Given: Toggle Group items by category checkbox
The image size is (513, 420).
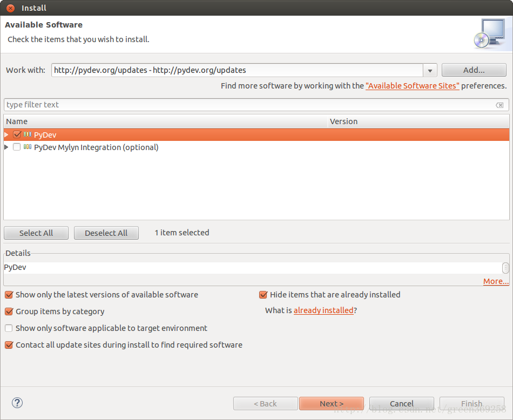Looking at the screenshot, I should point(9,311).
